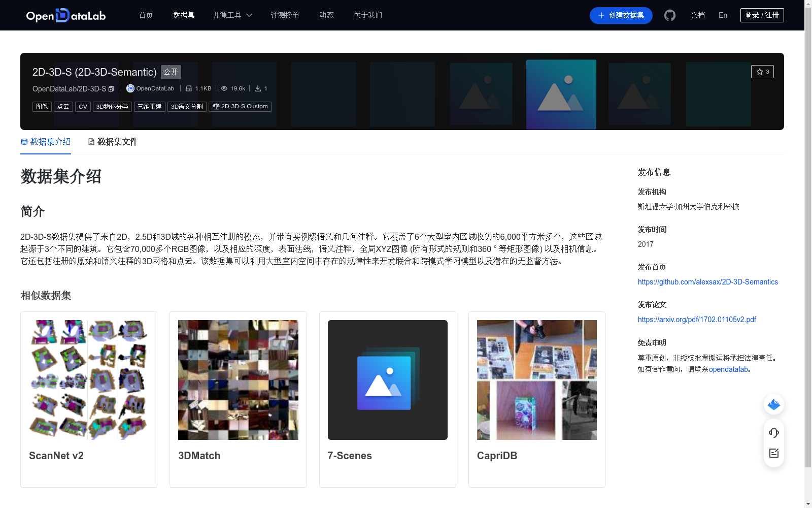
Task: Open the arxiv paper PDF link
Action: coord(697,320)
